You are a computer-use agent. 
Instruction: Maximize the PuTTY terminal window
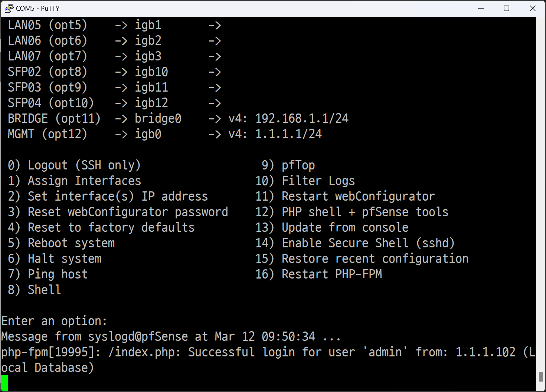click(x=506, y=8)
